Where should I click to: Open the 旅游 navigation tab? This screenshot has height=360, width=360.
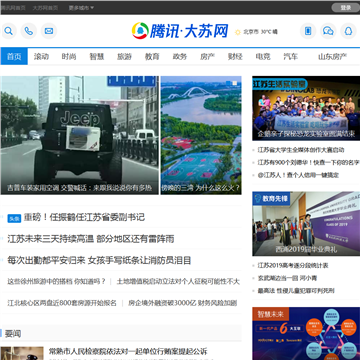tap(124, 56)
